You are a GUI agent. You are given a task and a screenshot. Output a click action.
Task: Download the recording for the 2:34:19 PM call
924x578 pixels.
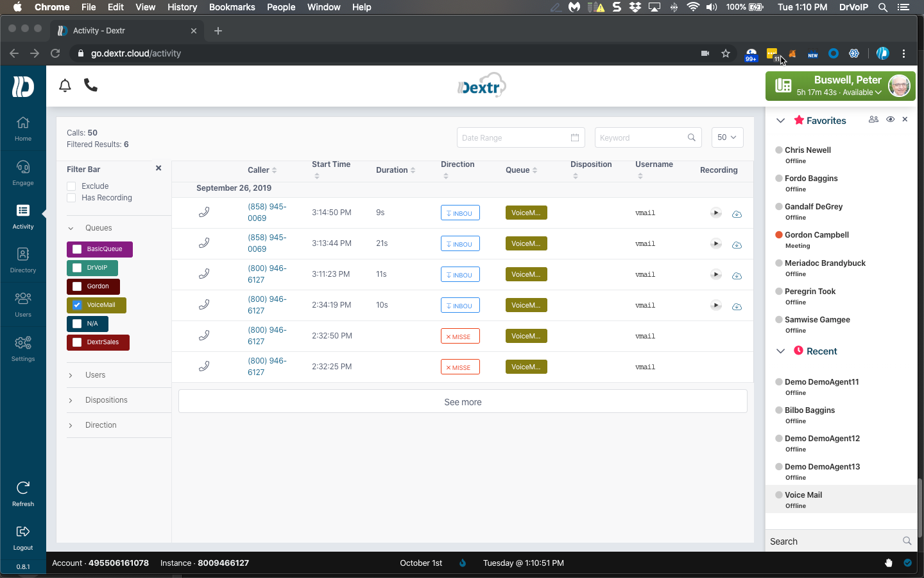pos(737,306)
